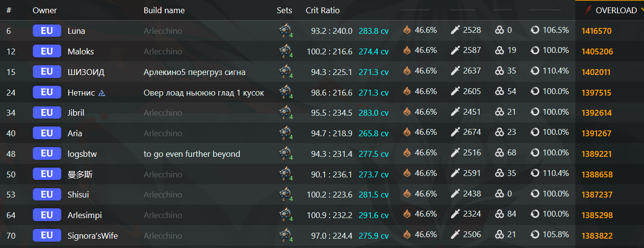The height and width of the screenshot is (248, 644).
Task: Click the EU region badge for Maloks
Action: click(x=47, y=51)
